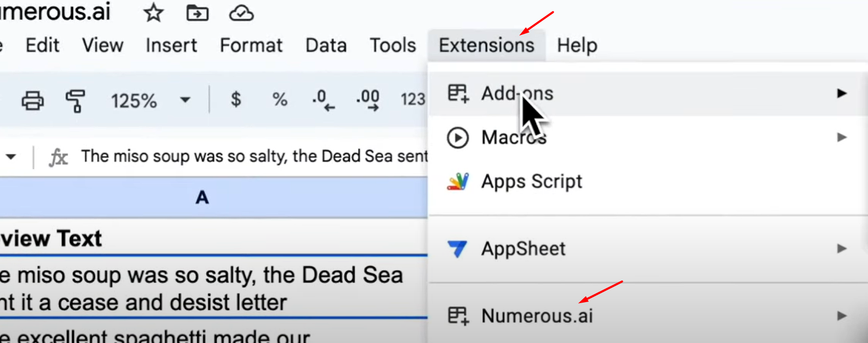Expand the Add-ons submenu arrow
This screenshot has width=868, height=343.
[842, 94]
